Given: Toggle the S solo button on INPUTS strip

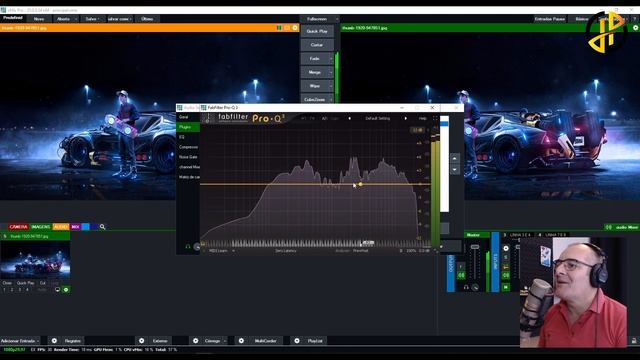Looking at the screenshot, I should coord(506,257).
